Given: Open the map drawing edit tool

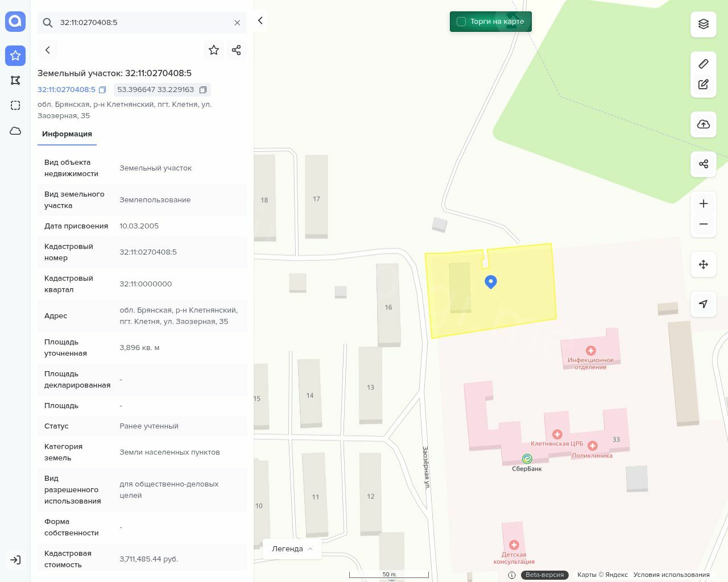Looking at the screenshot, I should click(x=704, y=84).
